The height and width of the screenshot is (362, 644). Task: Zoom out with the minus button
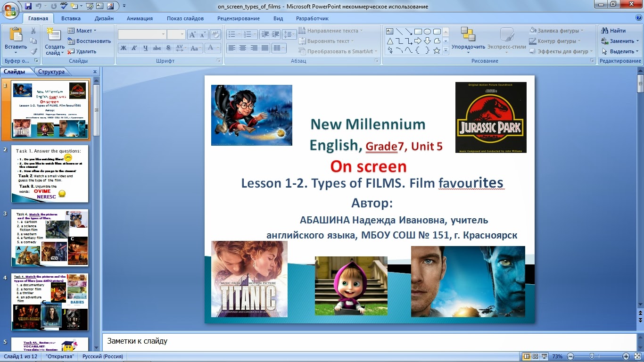[570, 356]
